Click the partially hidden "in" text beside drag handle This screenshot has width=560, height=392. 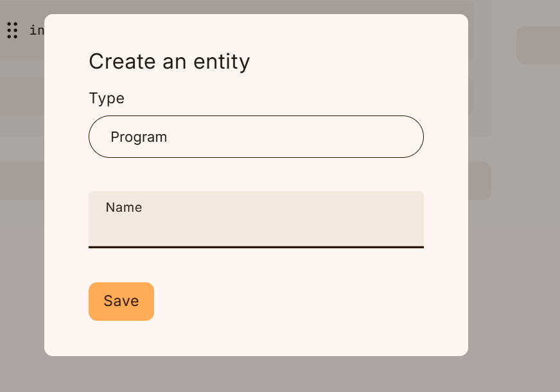pyautogui.click(x=37, y=30)
